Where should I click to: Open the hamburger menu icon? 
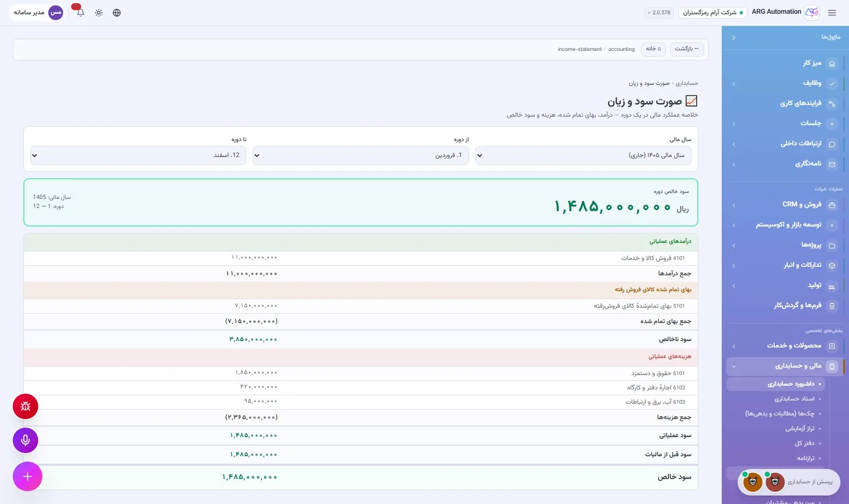pos(831,13)
